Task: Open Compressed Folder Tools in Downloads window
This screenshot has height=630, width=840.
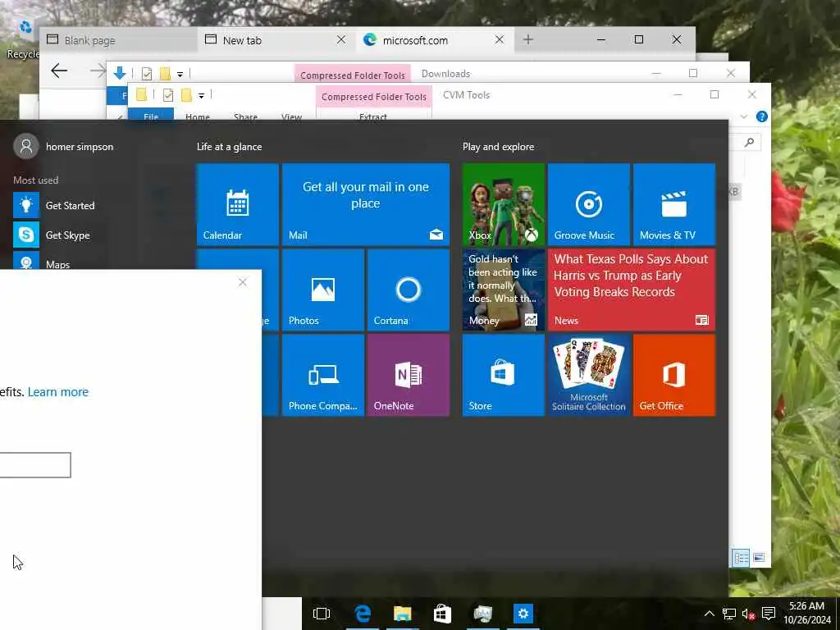Action: (353, 75)
